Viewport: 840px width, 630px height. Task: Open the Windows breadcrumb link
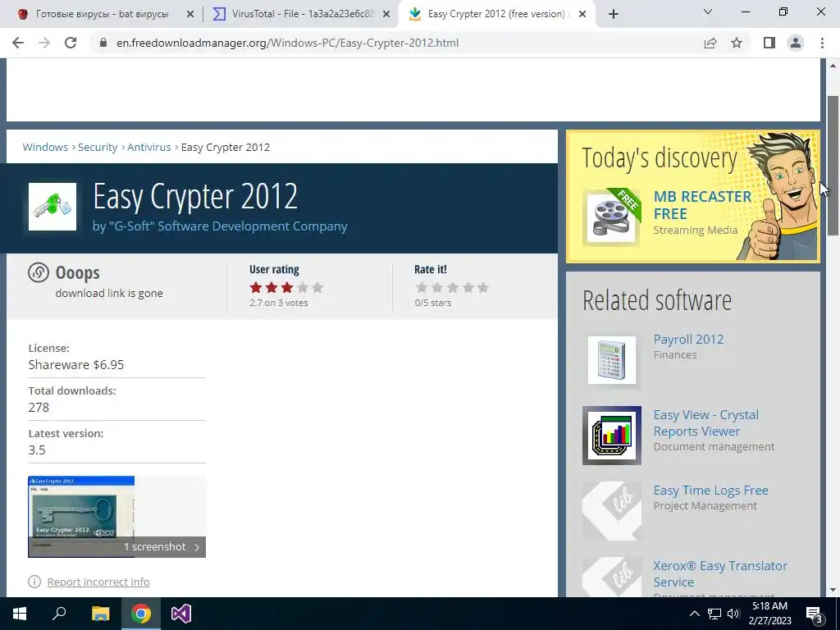click(x=45, y=148)
